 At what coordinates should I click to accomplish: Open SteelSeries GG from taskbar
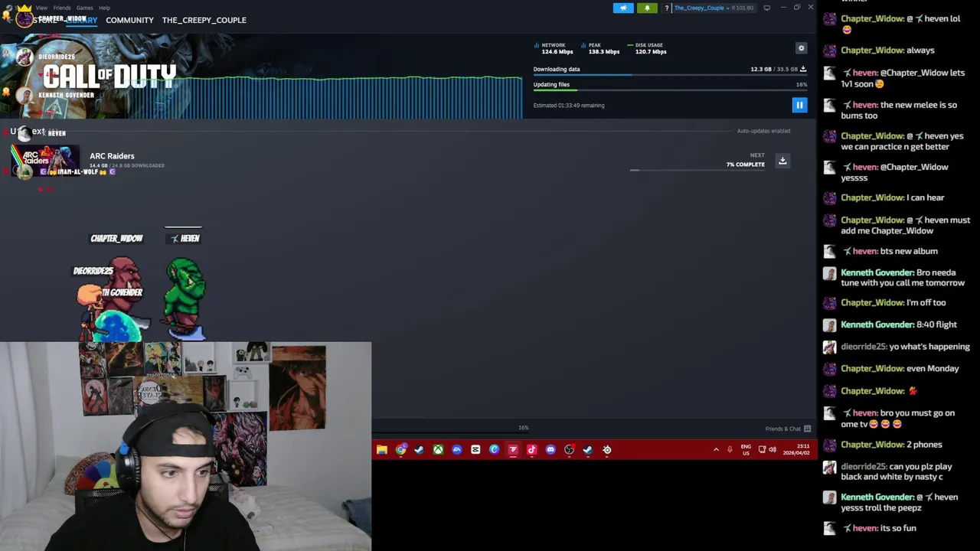coord(606,450)
